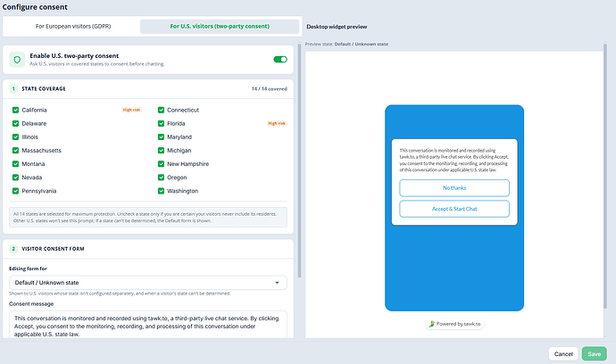Click Accept & Start Chat in preview
616x364 pixels.
(x=454, y=209)
